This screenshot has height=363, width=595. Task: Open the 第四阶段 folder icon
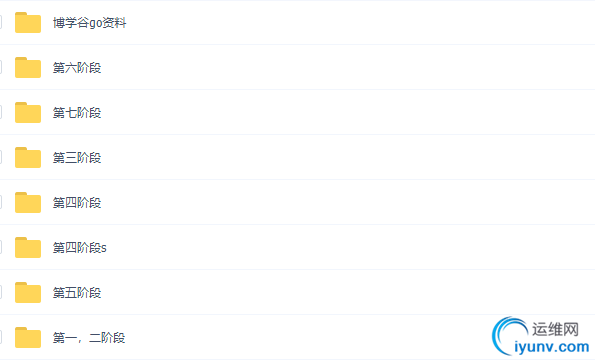(28, 203)
